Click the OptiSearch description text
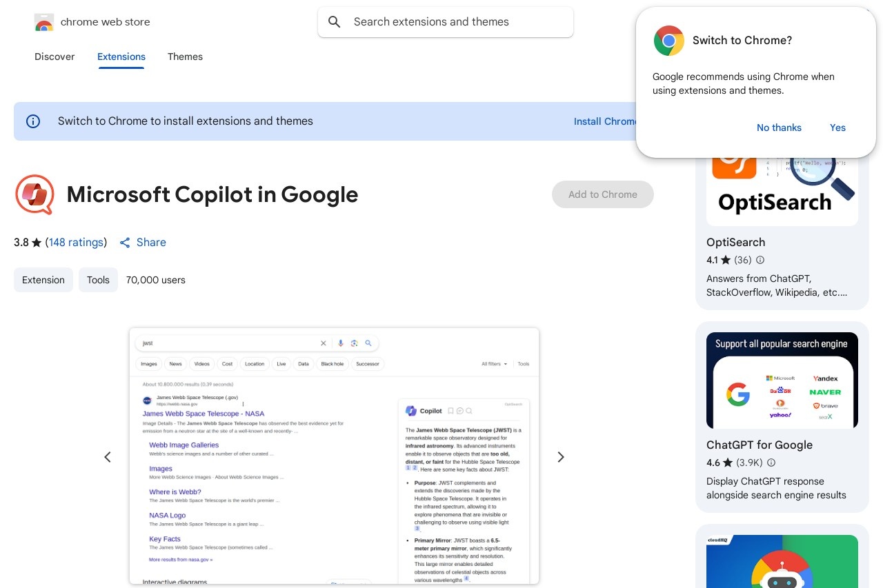The width and height of the screenshot is (883, 588). click(x=777, y=285)
